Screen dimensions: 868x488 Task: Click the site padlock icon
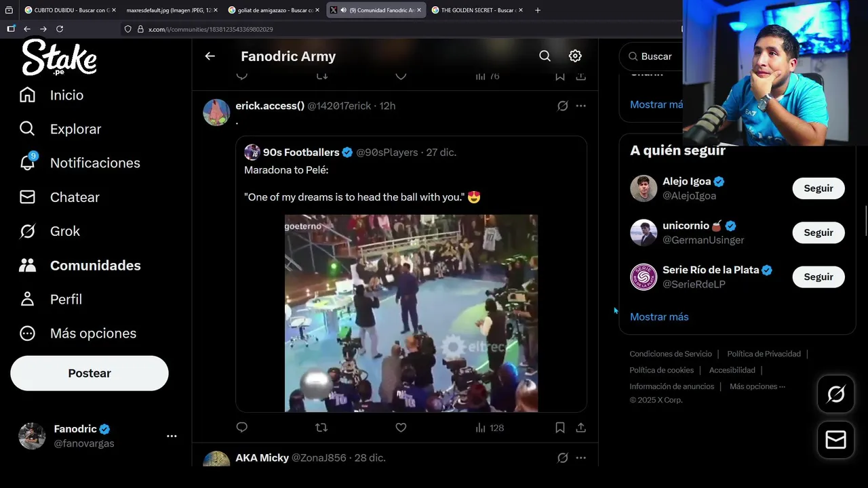pos(140,29)
